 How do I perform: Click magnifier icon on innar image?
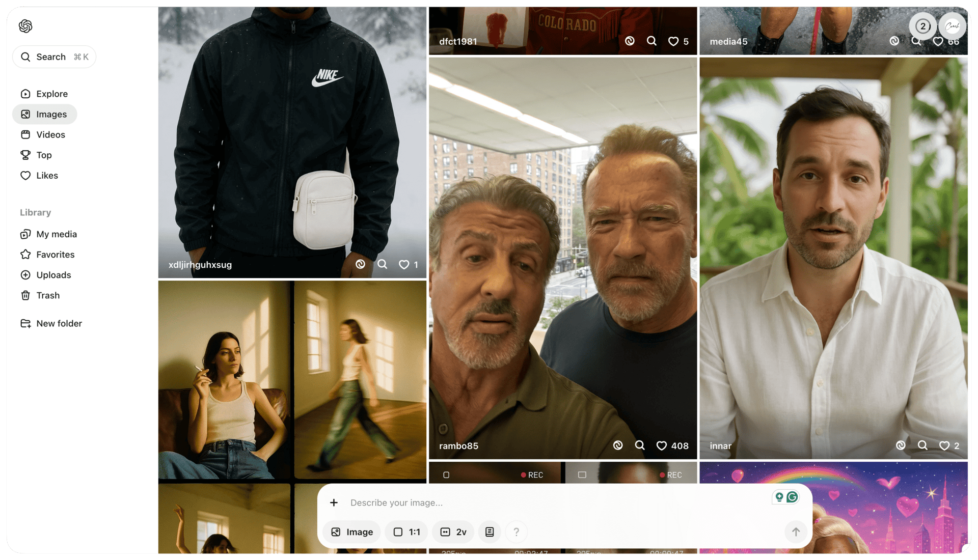(922, 445)
